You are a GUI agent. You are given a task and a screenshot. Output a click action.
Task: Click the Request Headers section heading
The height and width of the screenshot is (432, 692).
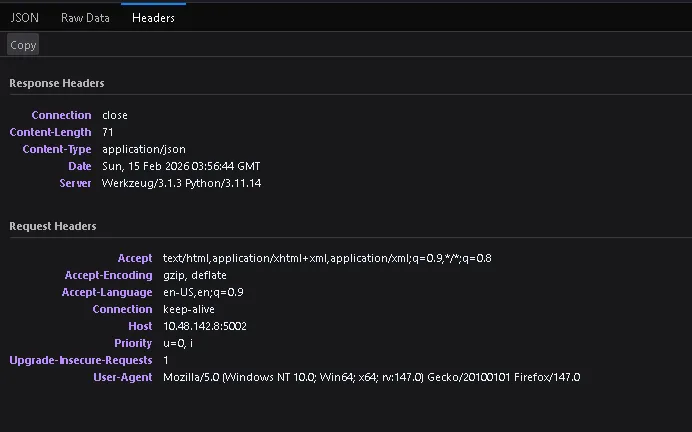[x=53, y=226]
